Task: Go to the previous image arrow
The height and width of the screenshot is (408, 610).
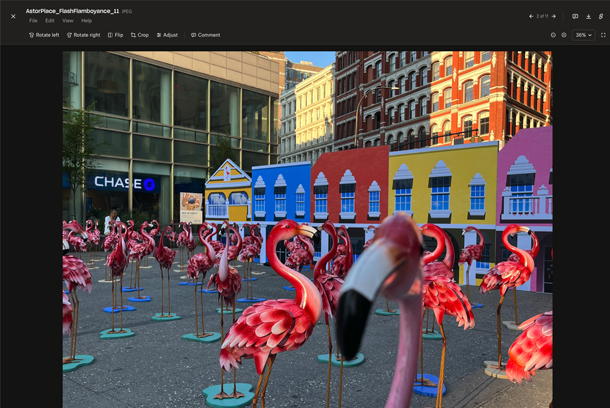Action: (x=531, y=16)
